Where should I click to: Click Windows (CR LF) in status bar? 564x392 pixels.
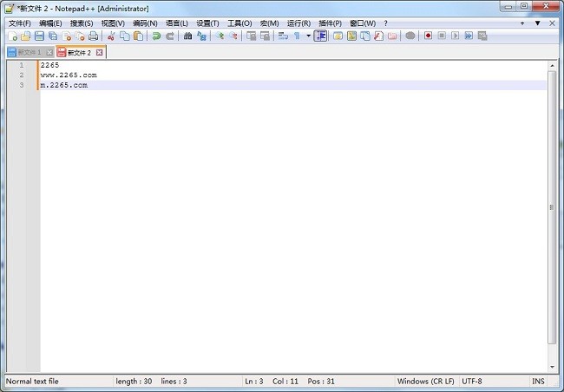425,382
